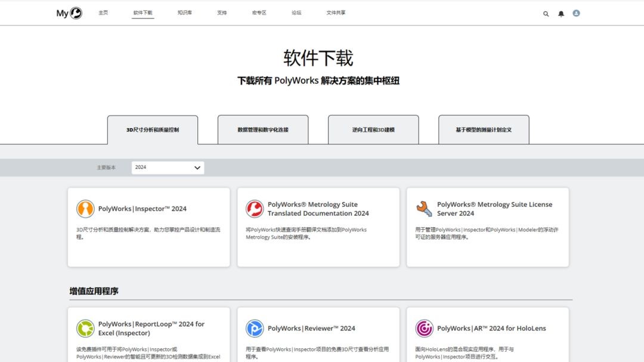Open 文件共享 in top navigation
Image resolution: width=644 pixels, height=362 pixels.
click(x=336, y=13)
